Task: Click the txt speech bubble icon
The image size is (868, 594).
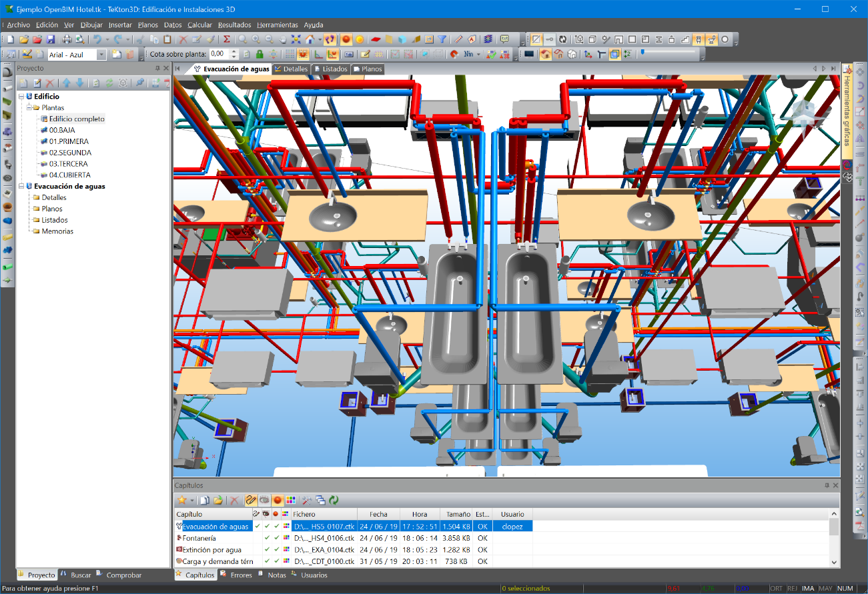Action: click(x=504, y=39)
